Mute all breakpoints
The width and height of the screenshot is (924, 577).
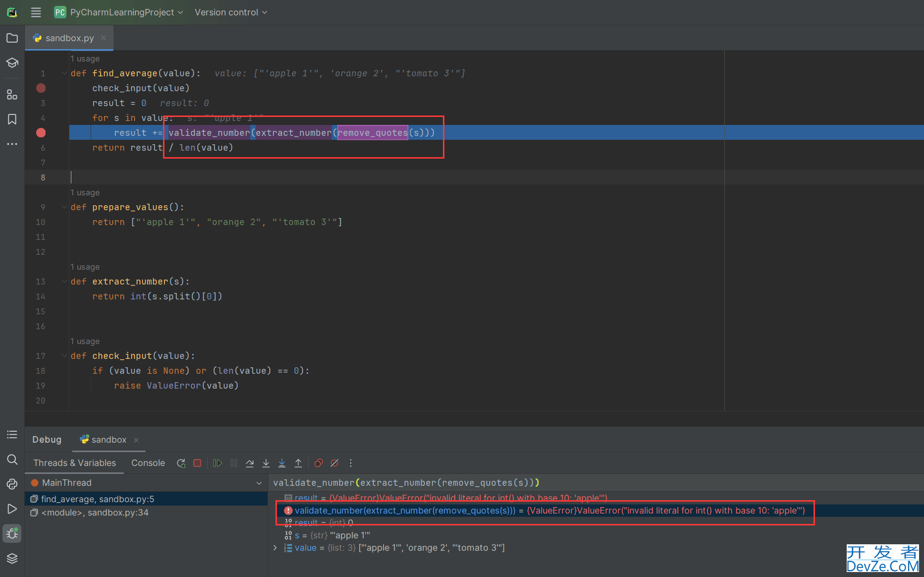334,463
